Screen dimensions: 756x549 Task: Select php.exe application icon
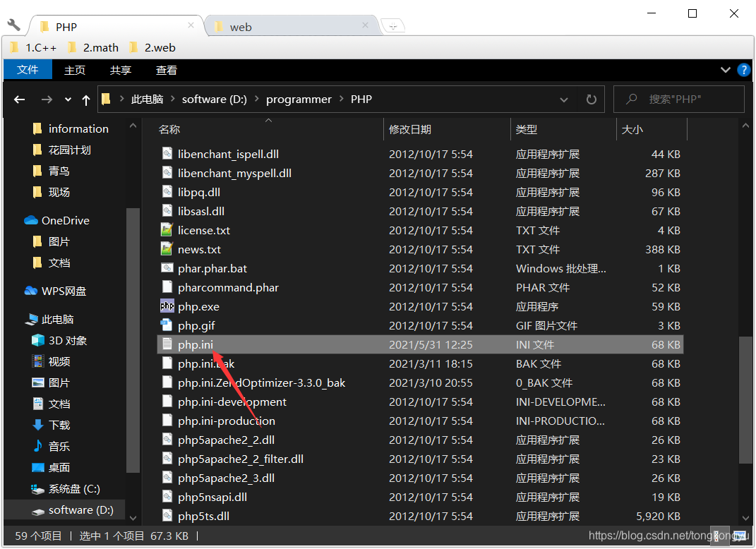(x=167, y=306)
